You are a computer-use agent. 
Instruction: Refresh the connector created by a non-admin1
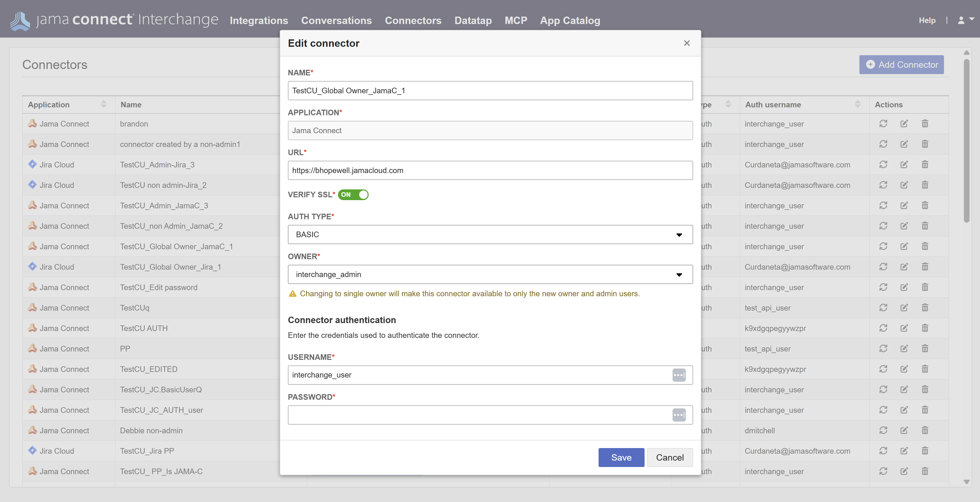click(883, 144)
